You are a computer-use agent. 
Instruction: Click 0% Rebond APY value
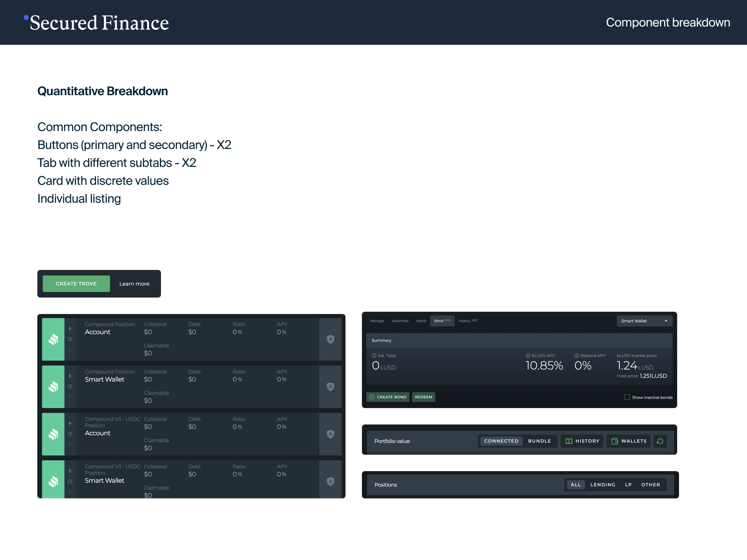pos(583,366)
